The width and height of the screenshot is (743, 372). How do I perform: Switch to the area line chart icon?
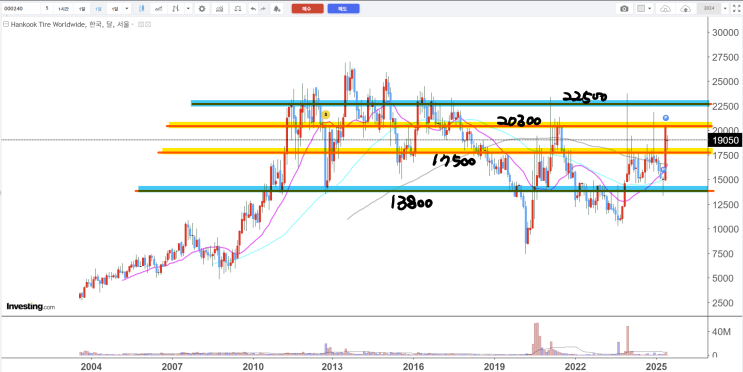click(159, 9)
